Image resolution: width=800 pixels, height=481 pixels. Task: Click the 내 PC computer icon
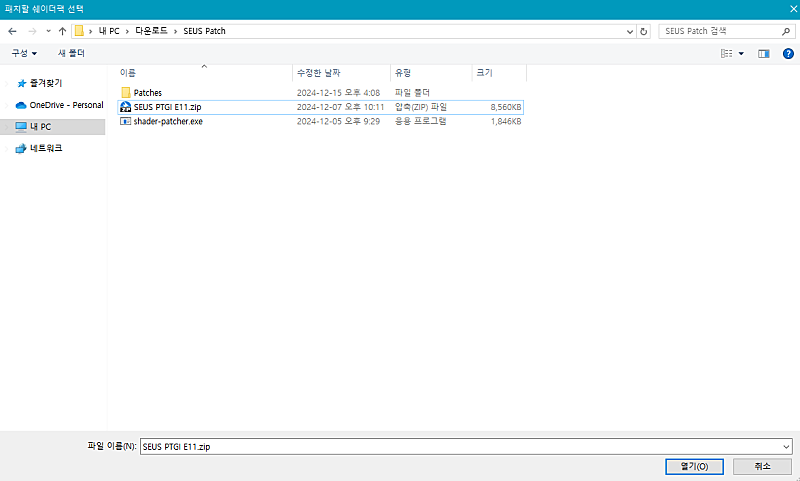coord(21,126)
